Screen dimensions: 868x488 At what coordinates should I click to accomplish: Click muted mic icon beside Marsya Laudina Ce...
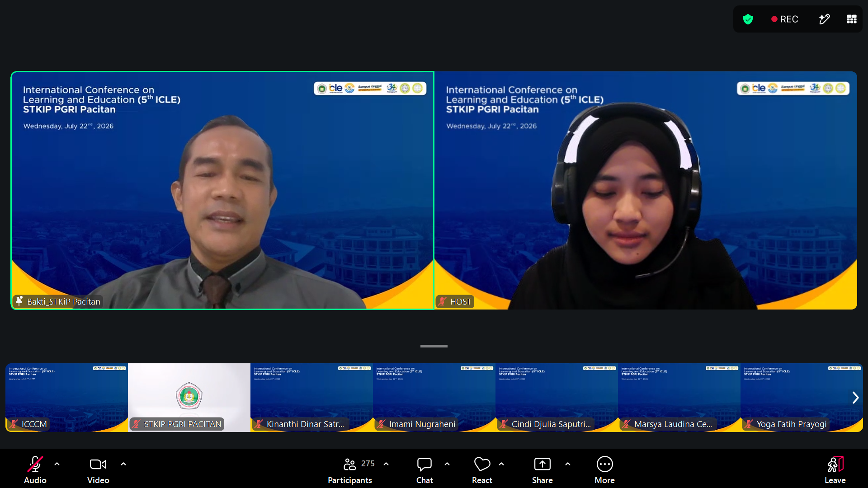click(x=627, y=424)
